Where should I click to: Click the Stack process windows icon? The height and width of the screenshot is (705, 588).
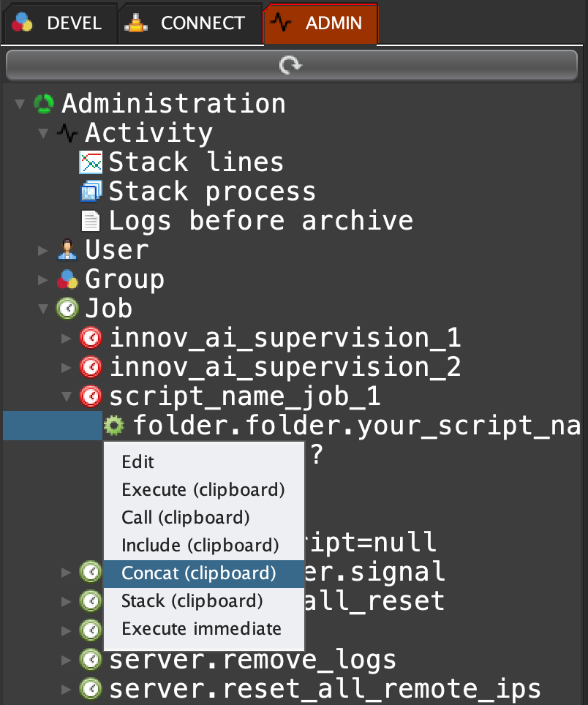click(90, 192)
